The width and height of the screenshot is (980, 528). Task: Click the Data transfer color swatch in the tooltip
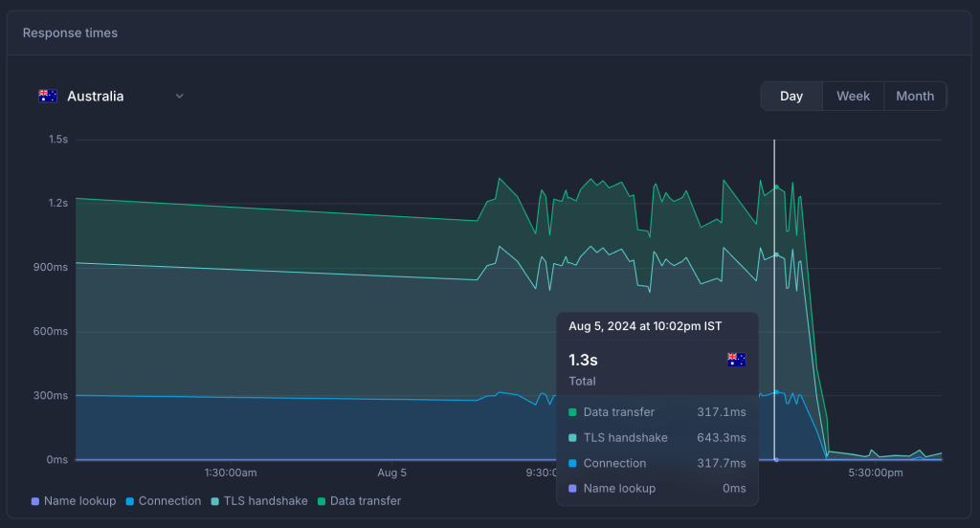coord(572,412)
